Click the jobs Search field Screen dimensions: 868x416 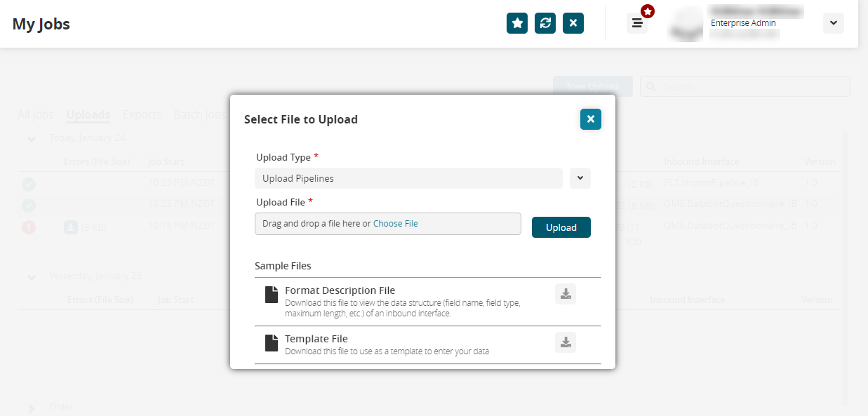click(751, 86)
